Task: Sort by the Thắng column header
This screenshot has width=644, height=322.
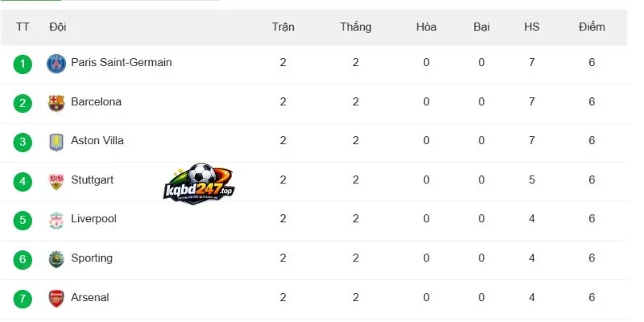Action: [356, 27]
